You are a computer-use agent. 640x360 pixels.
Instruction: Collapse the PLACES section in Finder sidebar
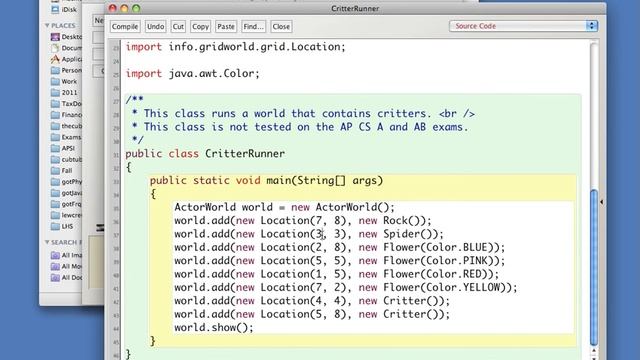(47, 25)
